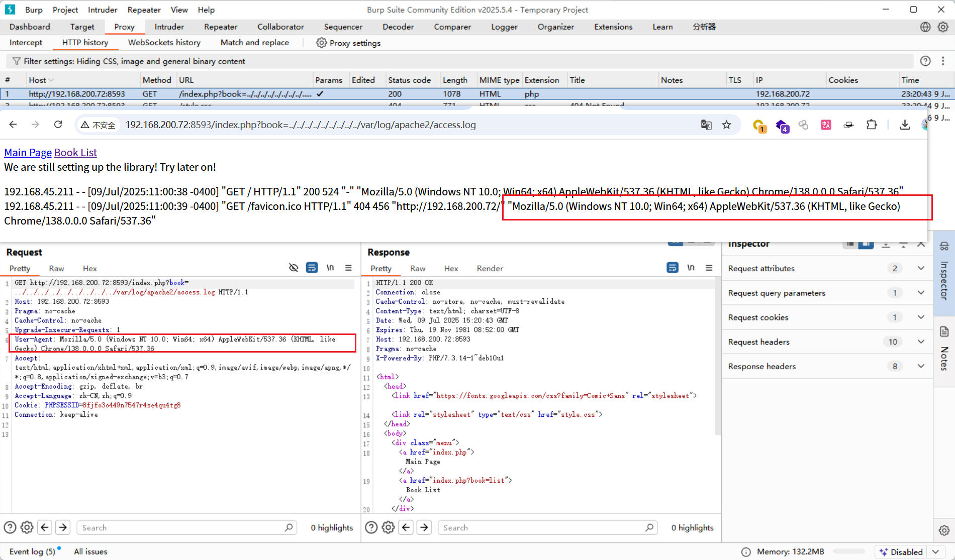The height and width of the screenshot is (560, 955).
Task: Open WebSockets history sub-tab
Action: (164, 43)
